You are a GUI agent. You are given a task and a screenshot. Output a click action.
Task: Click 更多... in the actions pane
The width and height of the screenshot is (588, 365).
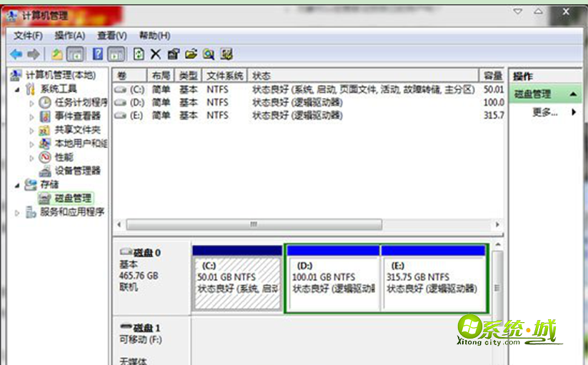[544, 112]
